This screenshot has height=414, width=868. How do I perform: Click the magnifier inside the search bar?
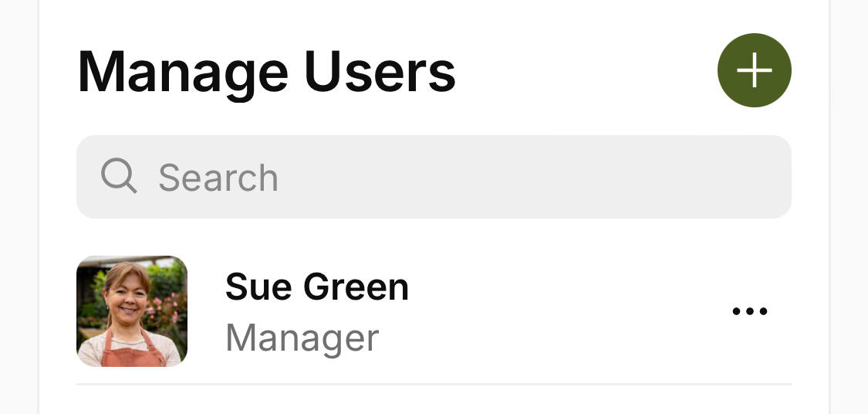[x=119, y=176]
